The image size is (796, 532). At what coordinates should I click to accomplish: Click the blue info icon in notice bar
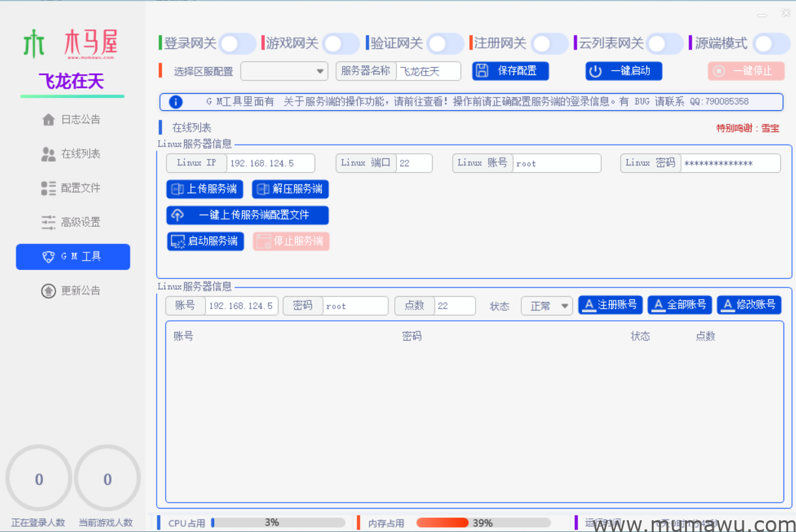coord(175,101)
